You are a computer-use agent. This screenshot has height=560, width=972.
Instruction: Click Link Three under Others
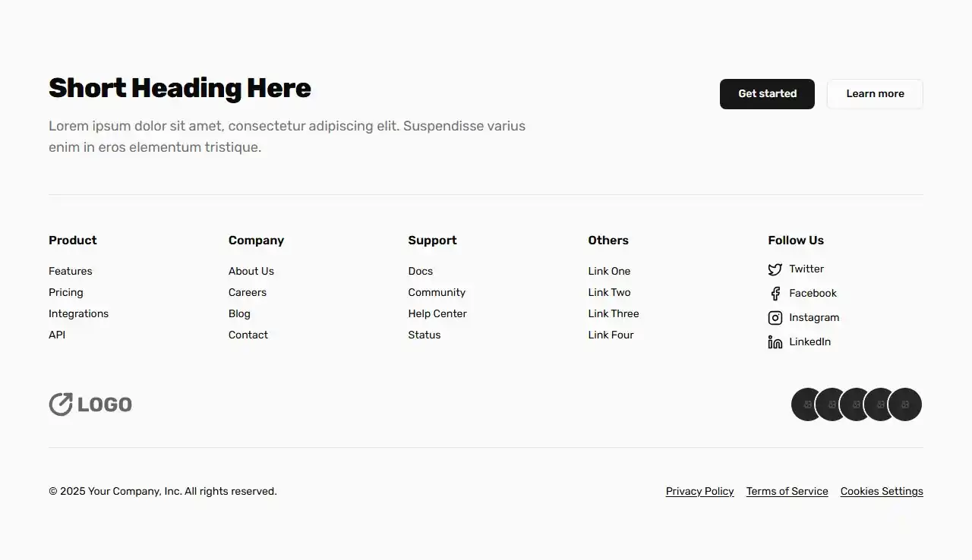[x=613, y=313]
